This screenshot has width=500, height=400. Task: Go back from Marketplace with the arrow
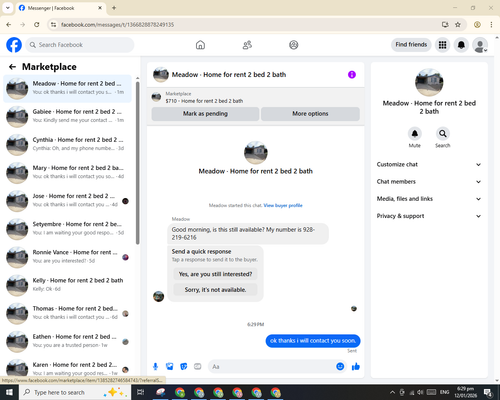point(12,67)
